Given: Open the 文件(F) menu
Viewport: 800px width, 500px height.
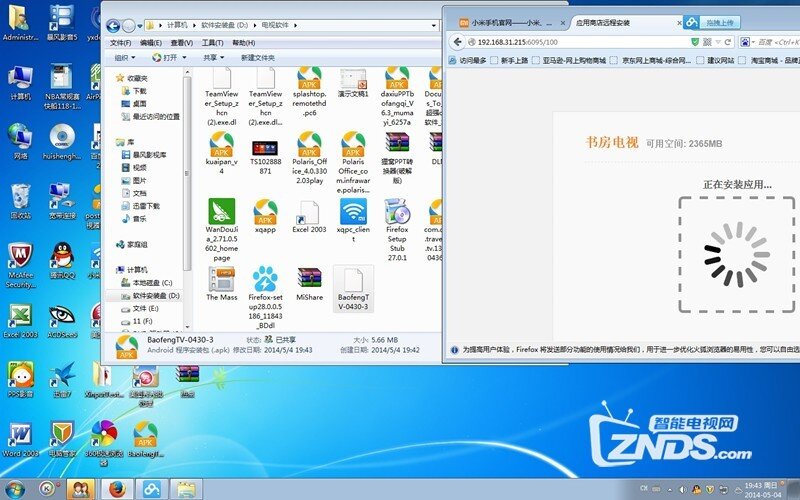Looking at the screenshot, I should click(x=120, y=43).
